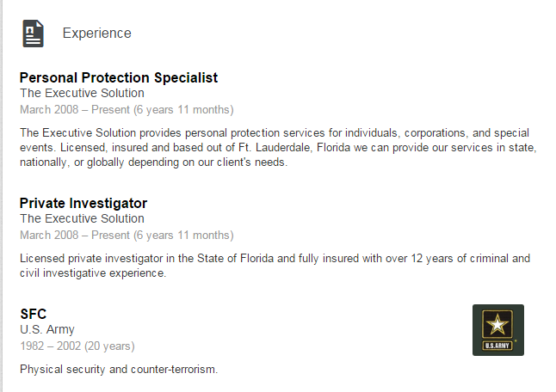This screenshot has height=392, width=556.
Task: Select the Private Investigator job title
Action: pyautogui.click(x=83, y=203)
